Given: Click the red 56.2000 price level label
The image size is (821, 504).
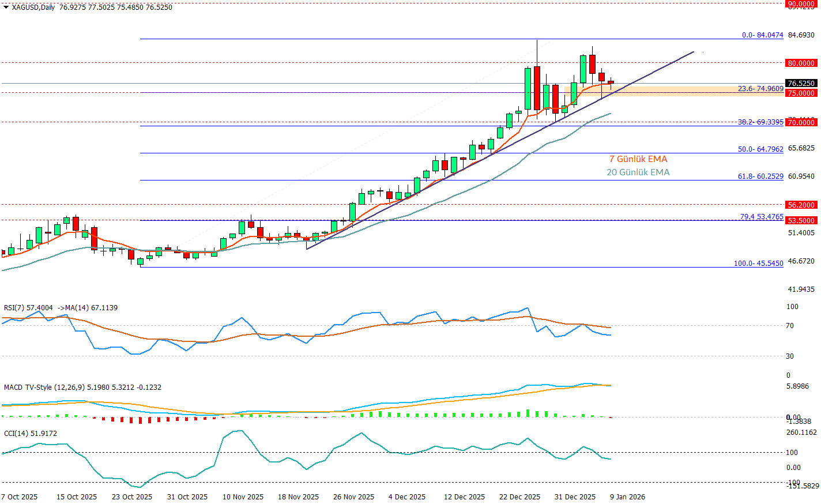Looking at the screenshot, I should pyautogui.click(x=801, y=205).
